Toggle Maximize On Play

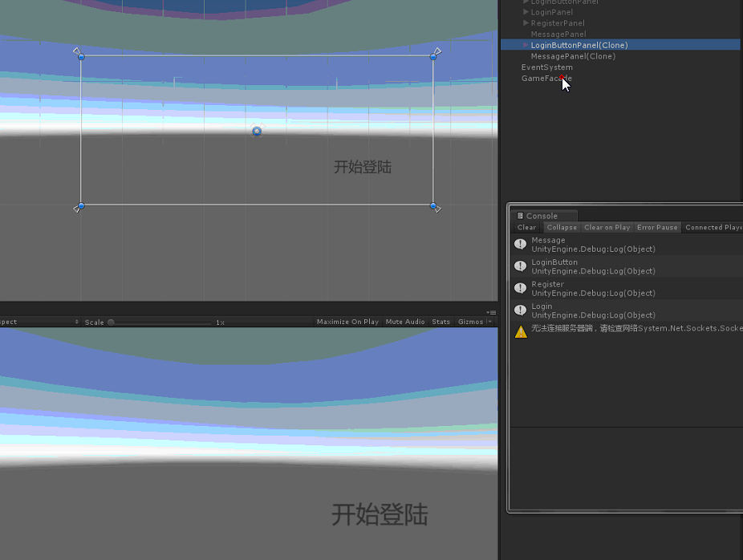click(347, 322)
